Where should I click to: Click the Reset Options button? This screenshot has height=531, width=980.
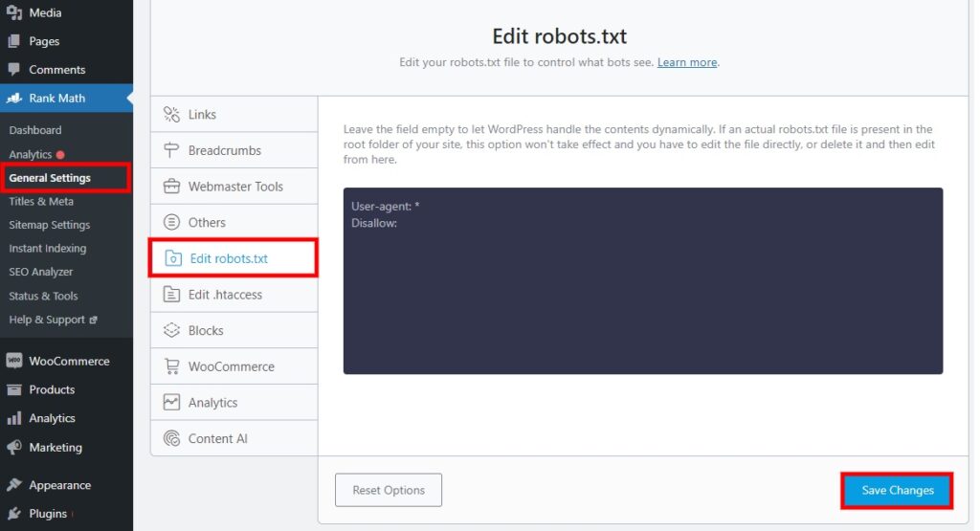(x=389, y=491)
